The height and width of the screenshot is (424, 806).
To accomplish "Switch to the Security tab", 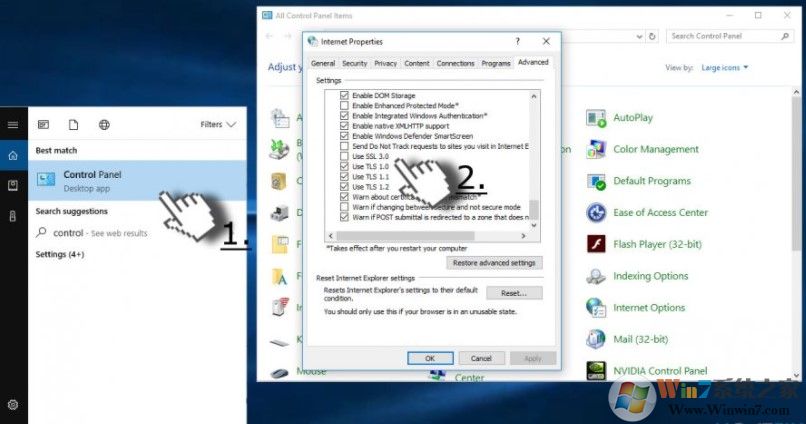I will pyautogui.click(x=355, y=63).
